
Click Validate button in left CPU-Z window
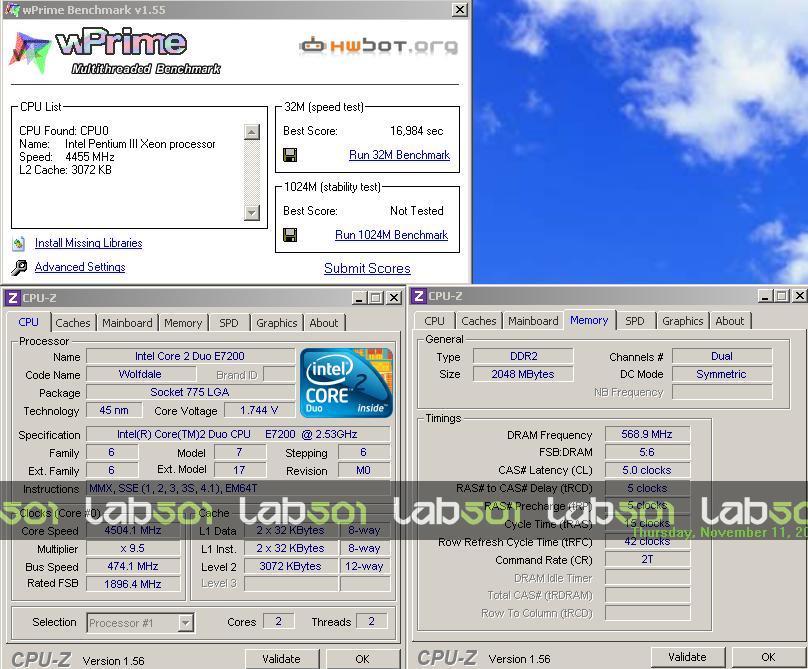(x=281, y=659)
